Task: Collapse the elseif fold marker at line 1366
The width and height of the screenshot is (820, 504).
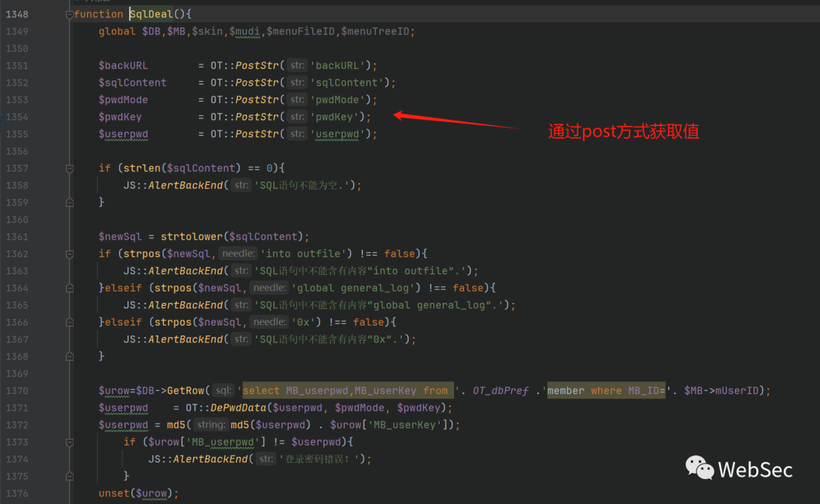Action: point(70,323)
